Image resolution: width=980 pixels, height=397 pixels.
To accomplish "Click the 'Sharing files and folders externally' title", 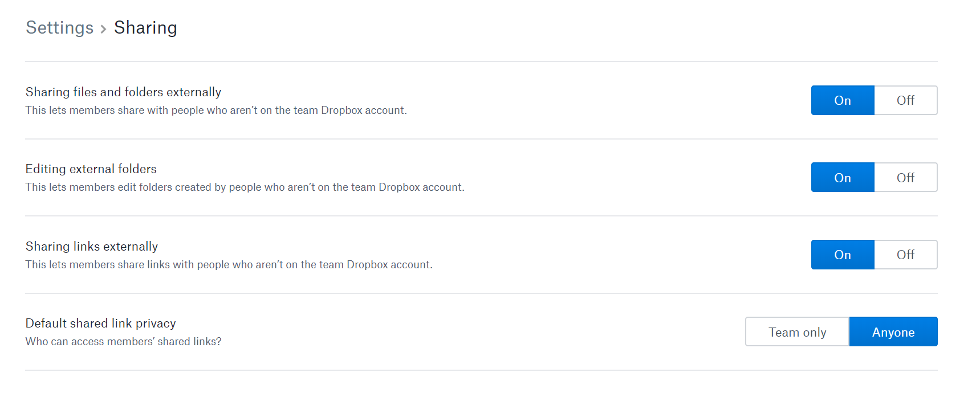I will tap(123, 92).
